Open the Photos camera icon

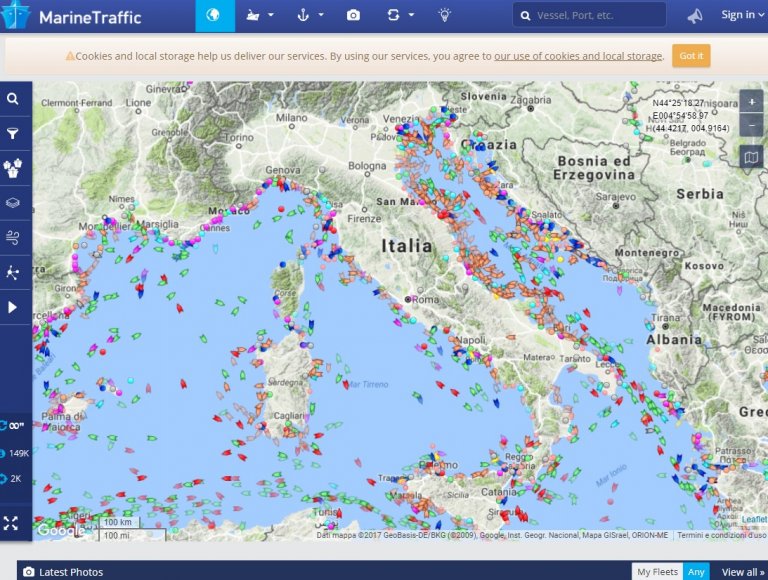tap(353, 16)
